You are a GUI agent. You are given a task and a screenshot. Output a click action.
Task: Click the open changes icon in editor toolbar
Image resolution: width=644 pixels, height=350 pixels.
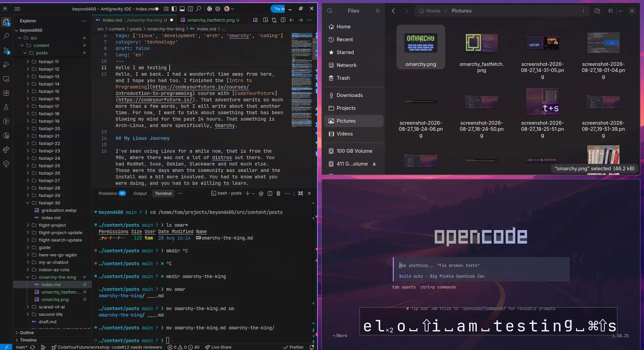tap(274, 20)
